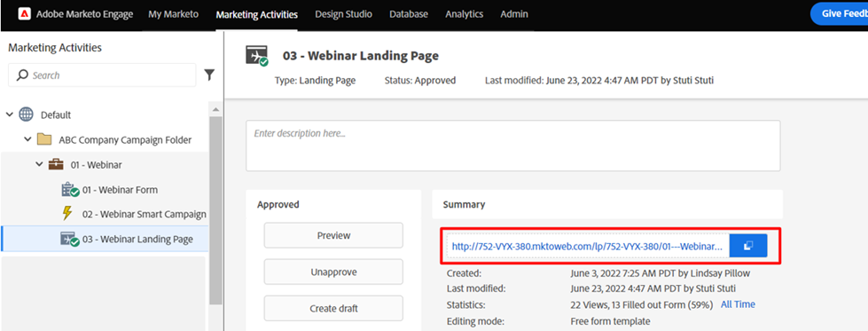Click the landing page header icon
This screenshot has height=331, width=868.
click(257, 56)
